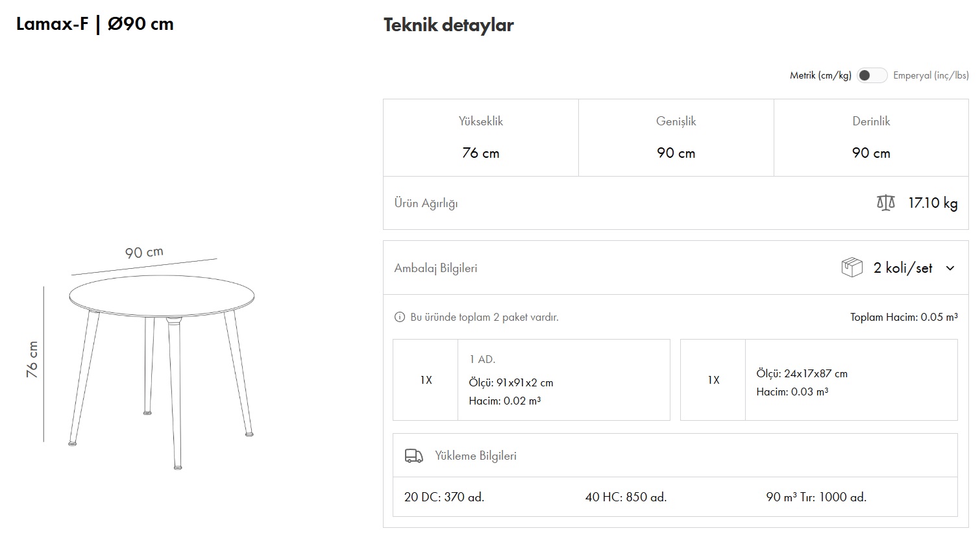Click the package box icon

click(x=851, y=268)
